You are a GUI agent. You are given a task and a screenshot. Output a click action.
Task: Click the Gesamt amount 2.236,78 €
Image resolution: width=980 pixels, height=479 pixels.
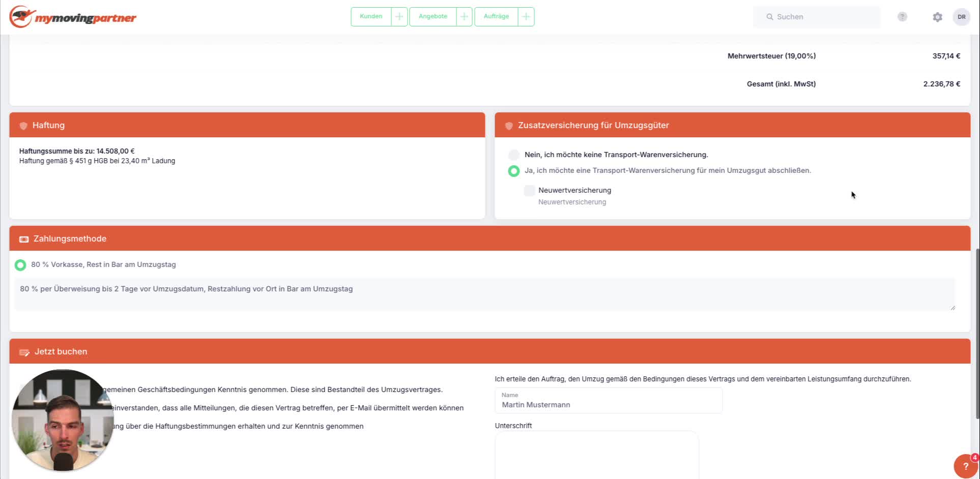[941, 84]
